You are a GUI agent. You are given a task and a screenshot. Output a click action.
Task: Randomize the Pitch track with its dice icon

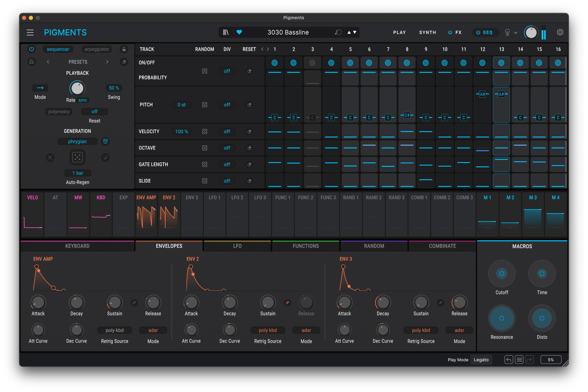click(205, 105)
